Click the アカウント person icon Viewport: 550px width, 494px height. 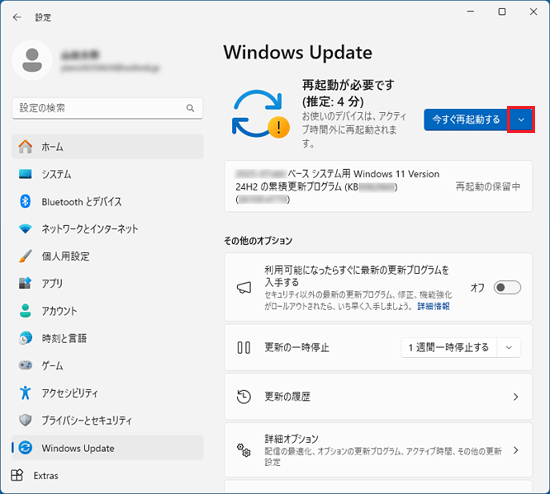pyautogui.click(x=25, y=311)
